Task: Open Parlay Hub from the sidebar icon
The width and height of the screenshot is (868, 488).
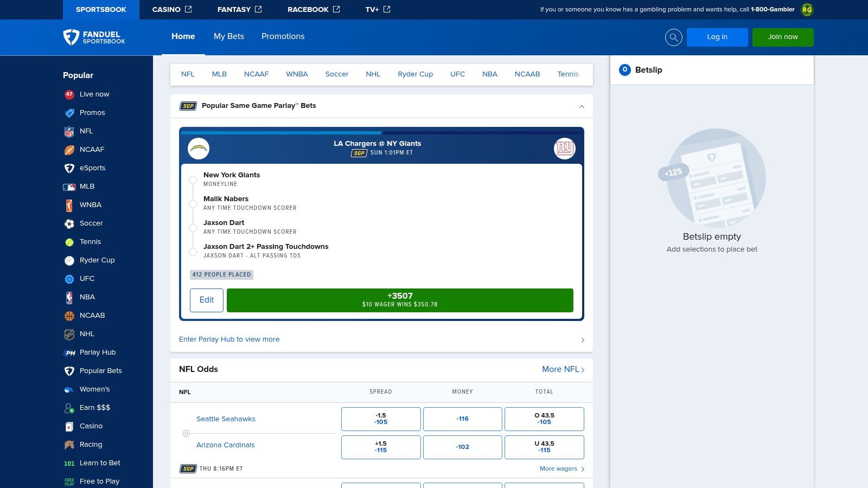Action: coord(69,352)
